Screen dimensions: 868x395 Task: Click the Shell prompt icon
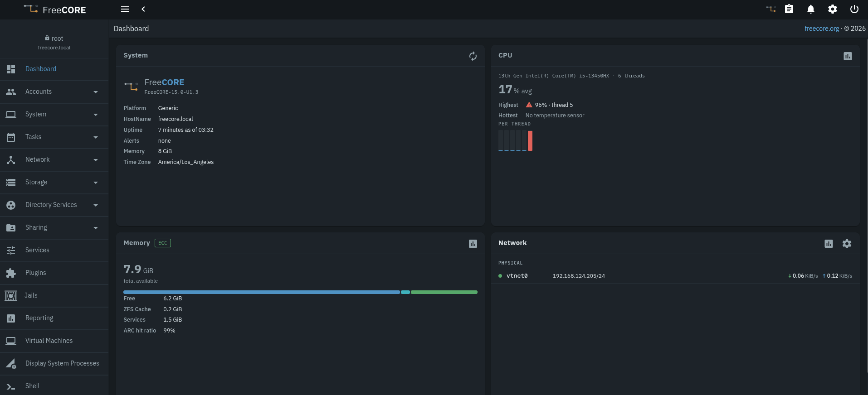[x=11, y=386]
